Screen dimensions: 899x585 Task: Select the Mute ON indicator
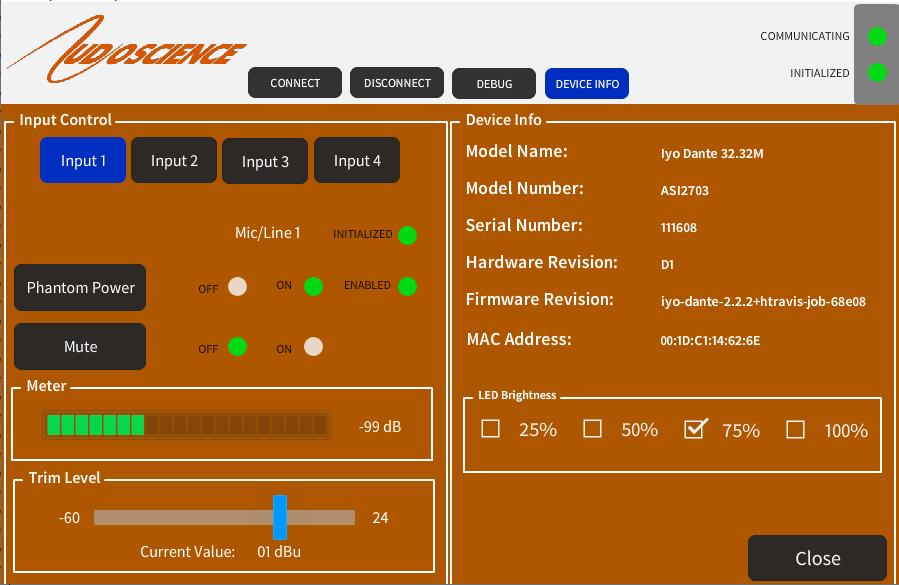(x=313, y=347)
